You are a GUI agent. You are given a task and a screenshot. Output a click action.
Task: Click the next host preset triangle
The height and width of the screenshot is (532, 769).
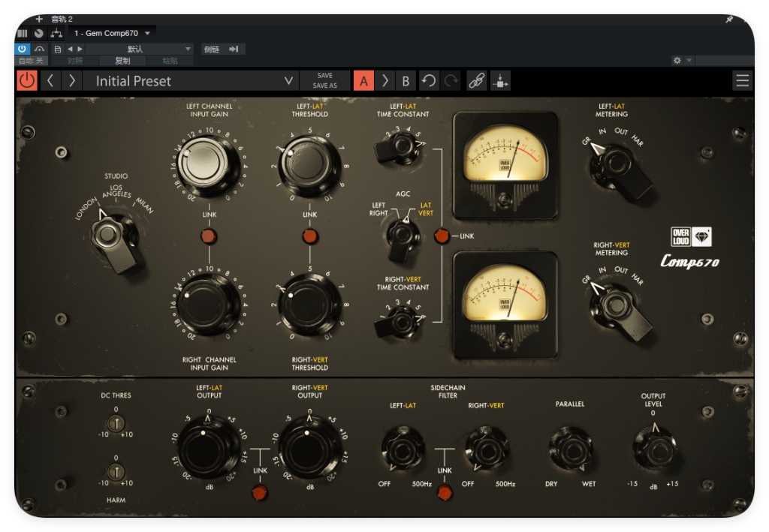point(80,49)
